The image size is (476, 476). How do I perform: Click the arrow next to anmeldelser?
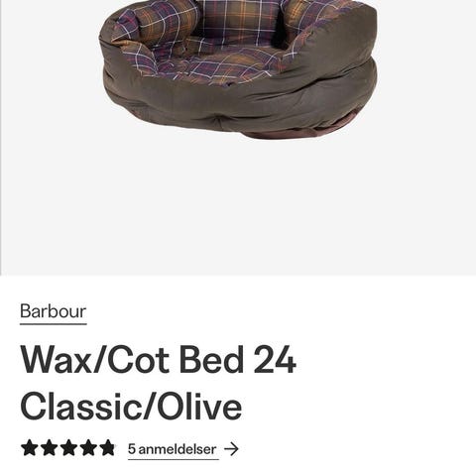point(231,449)
